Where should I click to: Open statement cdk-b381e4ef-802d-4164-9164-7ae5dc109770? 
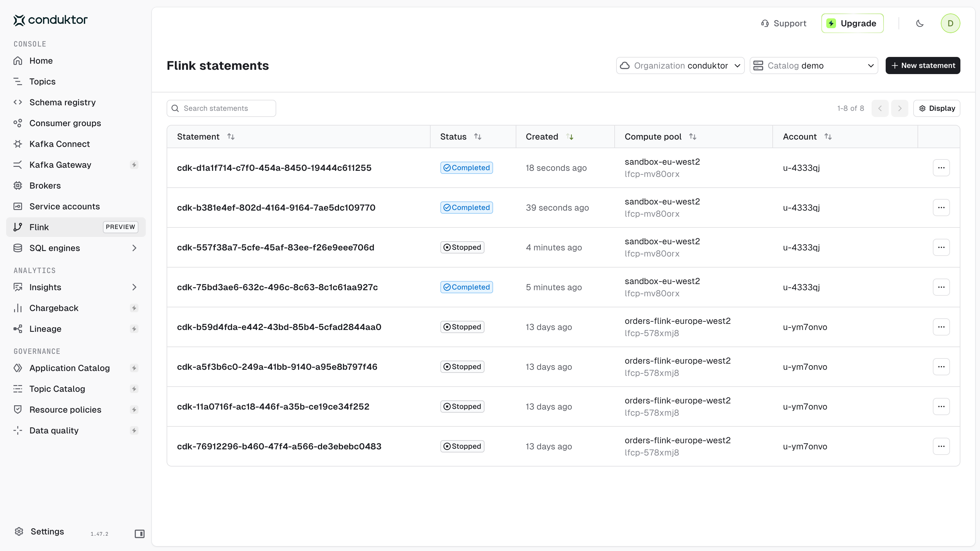pos(276,208)
